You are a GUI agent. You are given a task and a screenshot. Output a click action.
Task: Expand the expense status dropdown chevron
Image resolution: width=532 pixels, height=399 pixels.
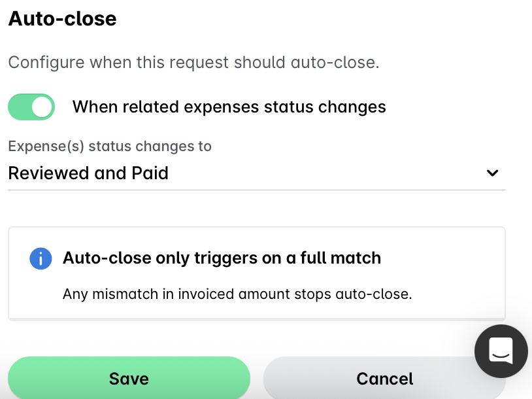pos(493,173)
